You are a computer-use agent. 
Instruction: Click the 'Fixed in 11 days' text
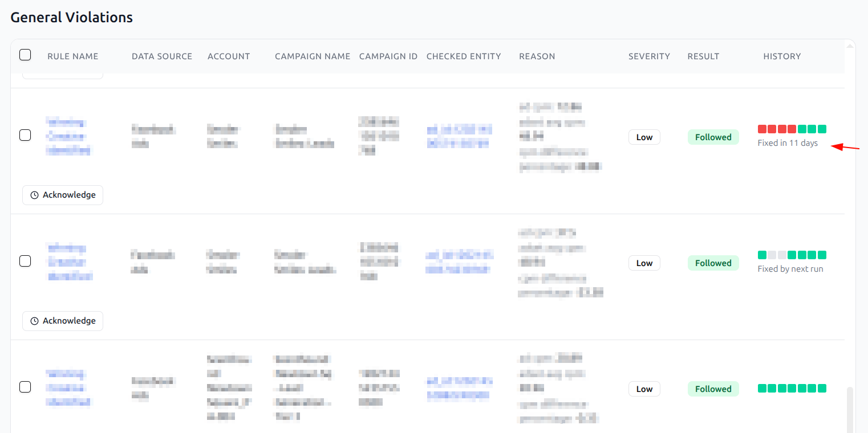(788, 143)
